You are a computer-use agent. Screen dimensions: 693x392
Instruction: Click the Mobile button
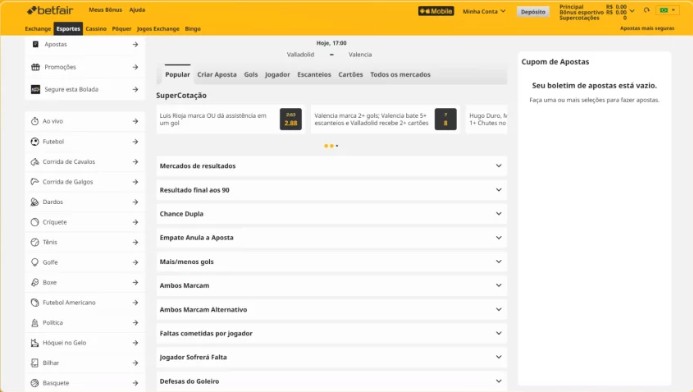coord(436,11)
